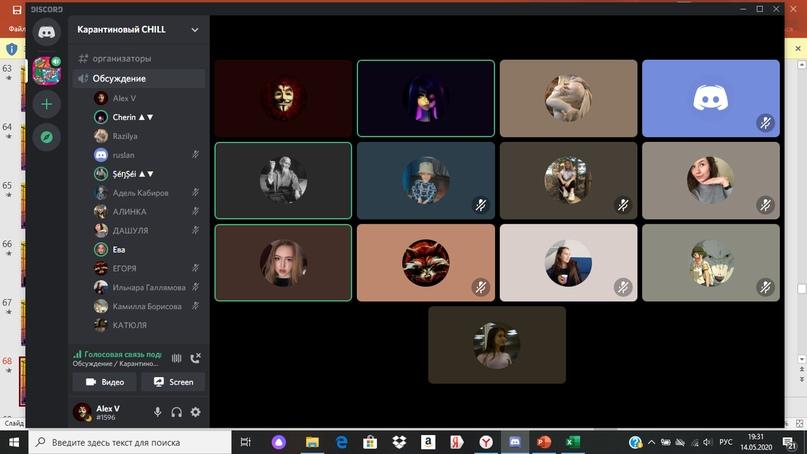Toggle deafen headphones in user panel
The image size is (807, 454).
176,412
